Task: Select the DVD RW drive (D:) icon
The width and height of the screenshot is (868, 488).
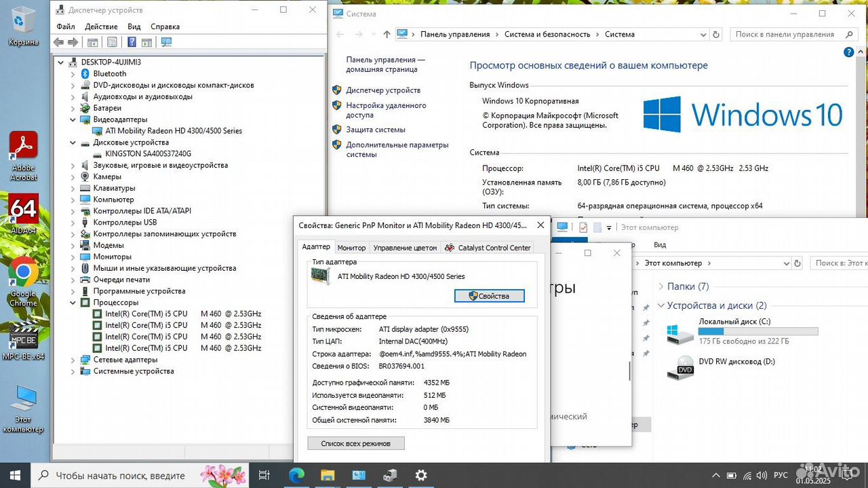Action: click(x=680, y=367)
